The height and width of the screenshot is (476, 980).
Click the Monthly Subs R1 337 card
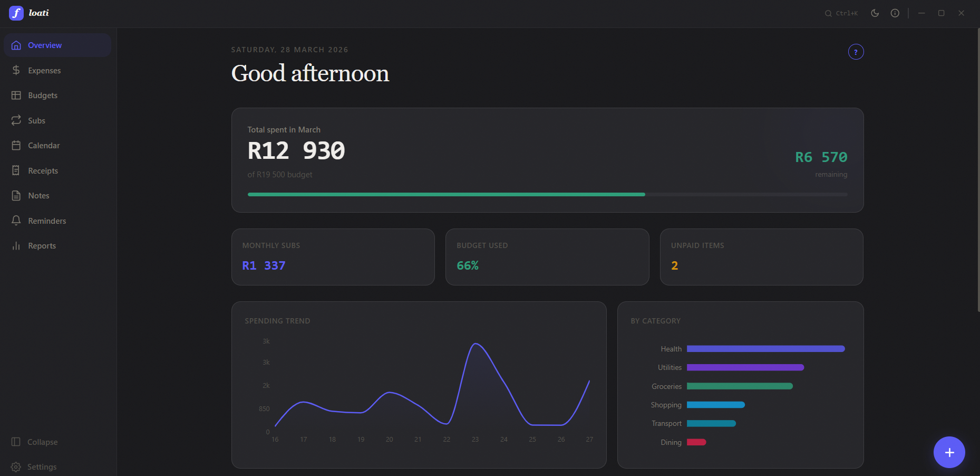click(333, 257)
